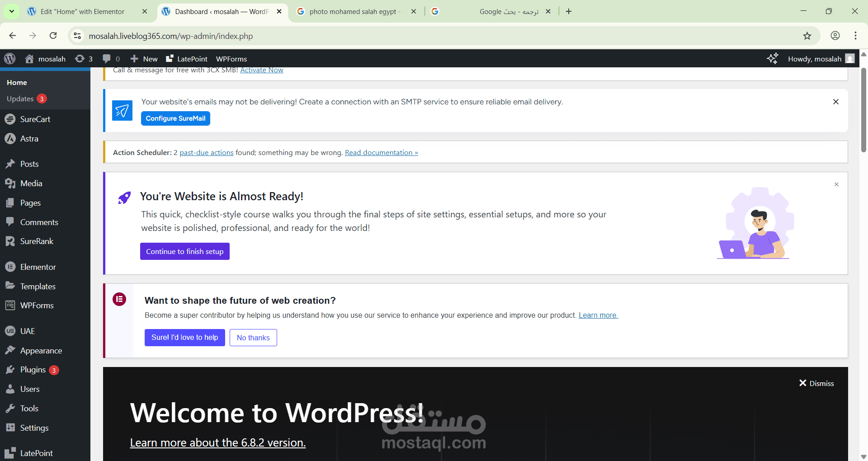Open Learn more about 6.8.2 version
The height and width of the screenshot is (461, 868).
coord(218,442)
